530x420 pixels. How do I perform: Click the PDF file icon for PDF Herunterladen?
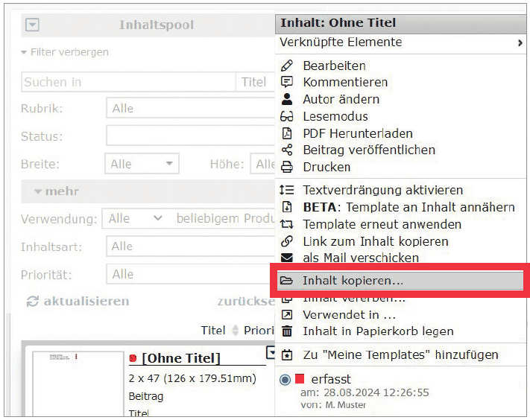pyautogui.click(x=287, y=133)
